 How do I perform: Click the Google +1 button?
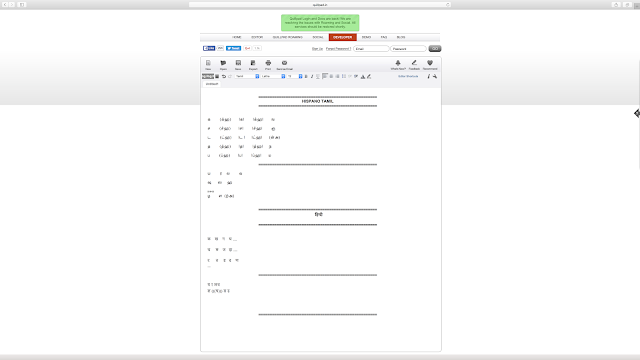click(x=247, y=48)
